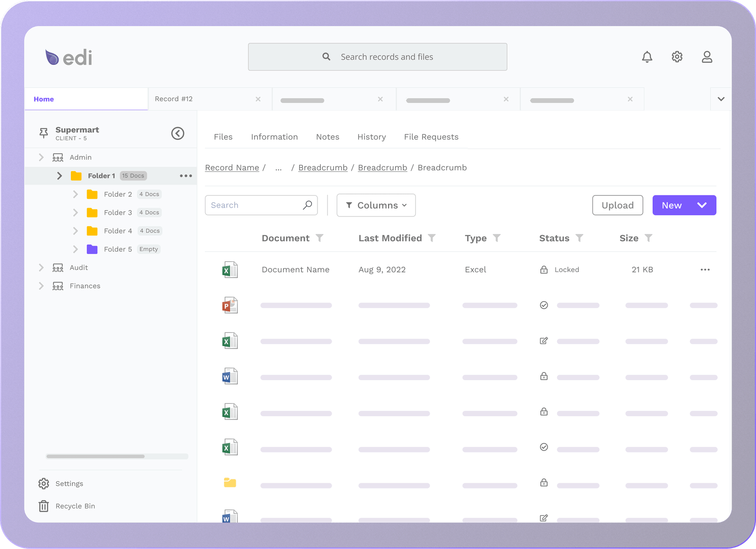This screenshot has width=756, height=549.
Task: Open user profile icon
Action: point(706,57)
